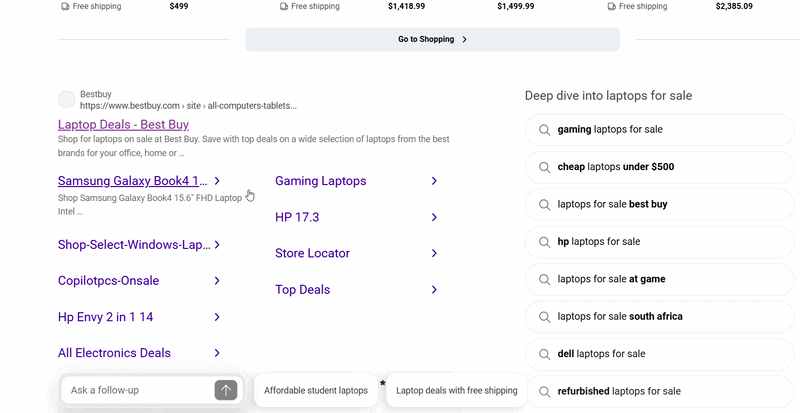Open Go to Shopping button
Screen dimensions: 800x413
432,39
